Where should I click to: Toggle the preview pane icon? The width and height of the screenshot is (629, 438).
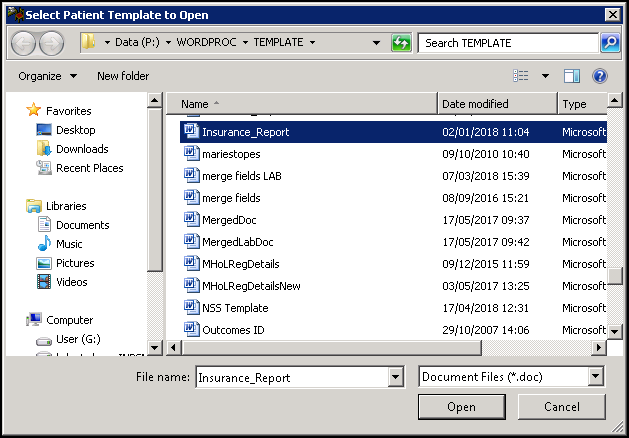572,76
